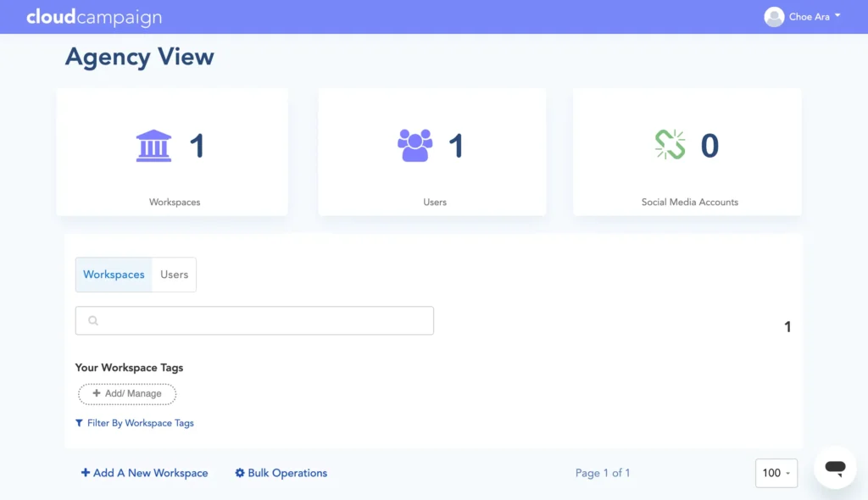
Task: Click the magnifier icon in search box
Action: (x=93, y=321)
